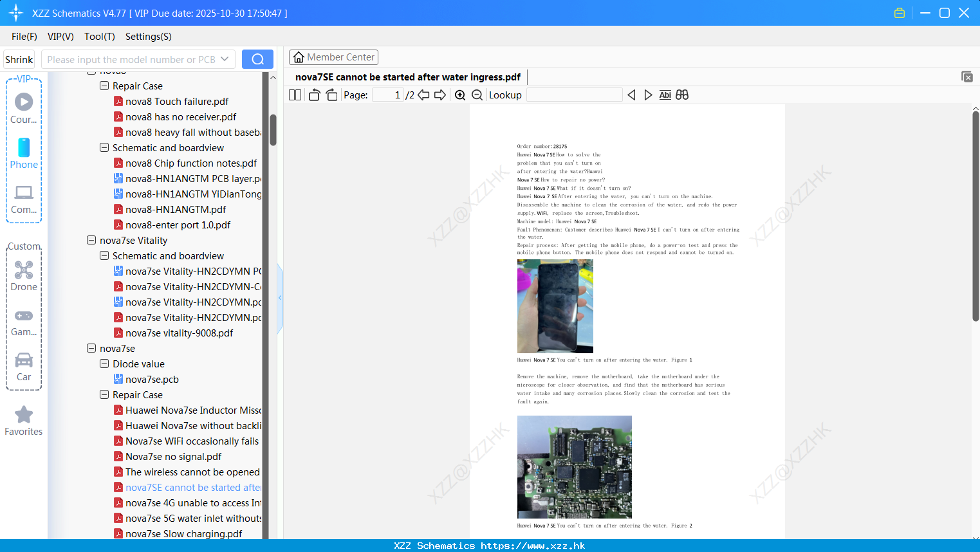
Task: Click the detach-window icon at top right
Action: (967, 77)
